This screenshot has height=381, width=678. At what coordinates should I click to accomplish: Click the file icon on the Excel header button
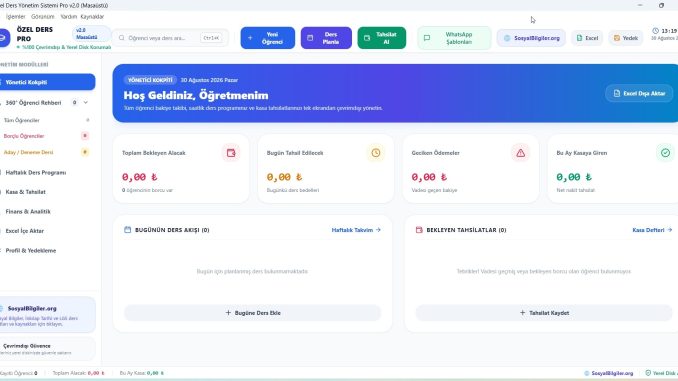click(x=579, y=38)
